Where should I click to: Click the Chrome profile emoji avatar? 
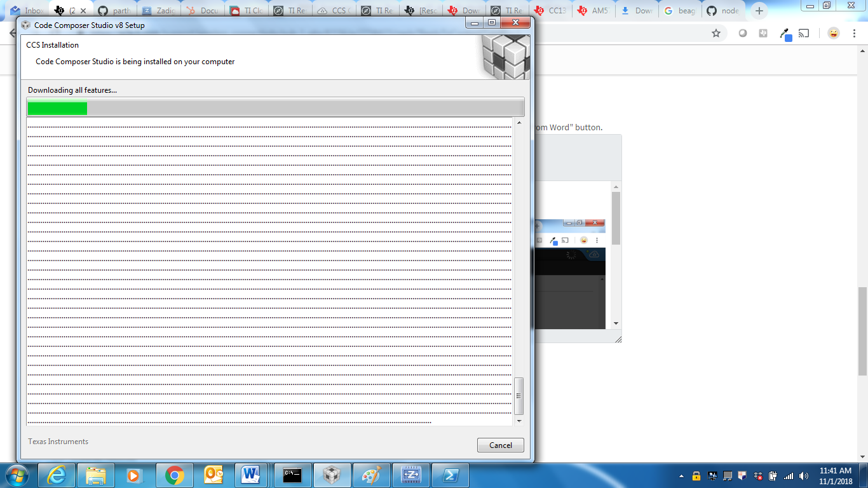pos(833,33)
